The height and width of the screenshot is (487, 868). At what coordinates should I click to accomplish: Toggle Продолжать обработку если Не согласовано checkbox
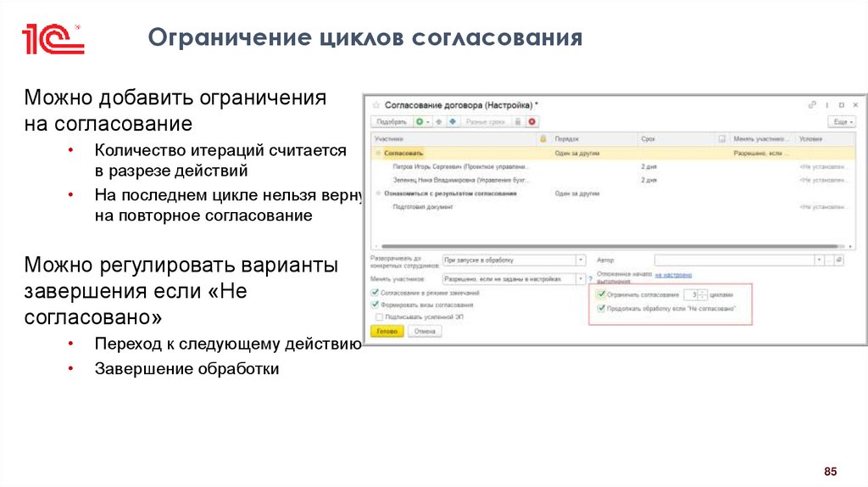point(601,309)
